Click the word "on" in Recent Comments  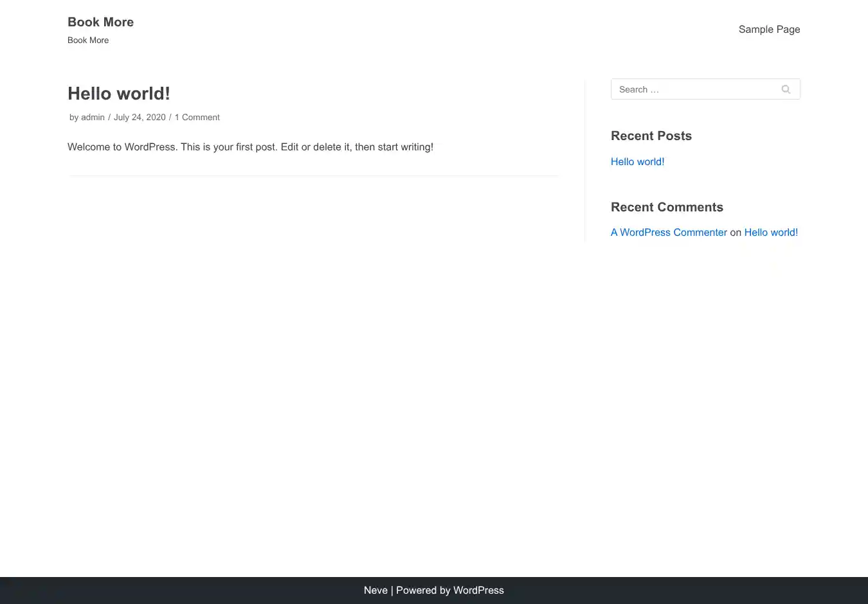(736, 233)
